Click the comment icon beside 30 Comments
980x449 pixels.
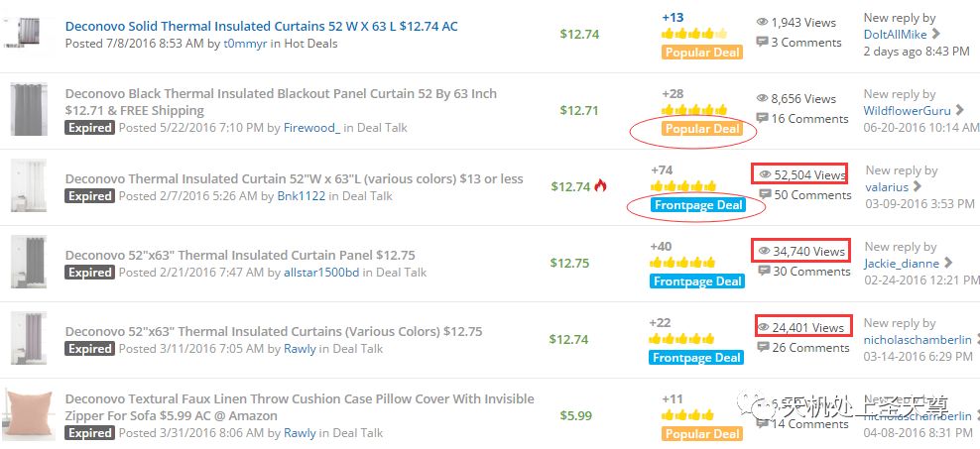pyautogui.click(x=764, y=271)
